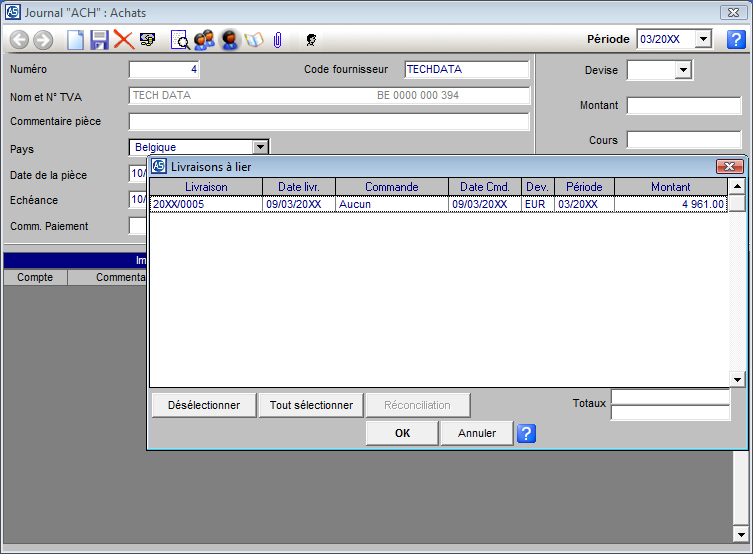The image size is (753, 554).
Task: Click the back navigation arrow in toolbar
Action: 19,40
